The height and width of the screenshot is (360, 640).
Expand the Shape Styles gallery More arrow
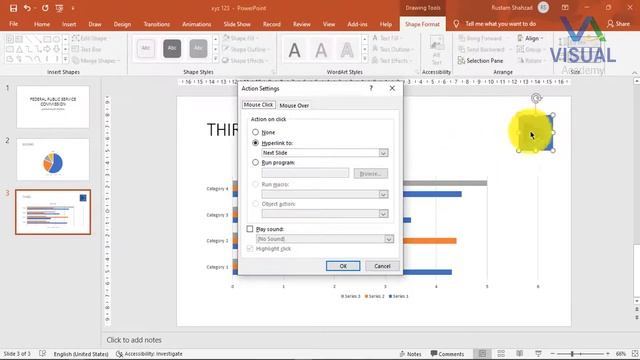pos(216,60)
